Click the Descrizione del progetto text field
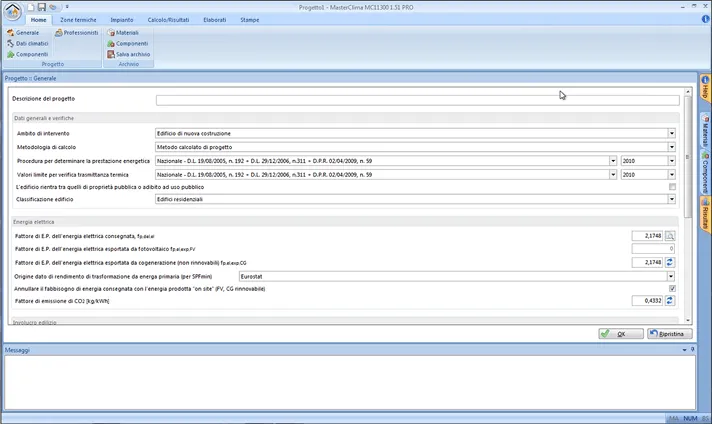 coord(417,100)
